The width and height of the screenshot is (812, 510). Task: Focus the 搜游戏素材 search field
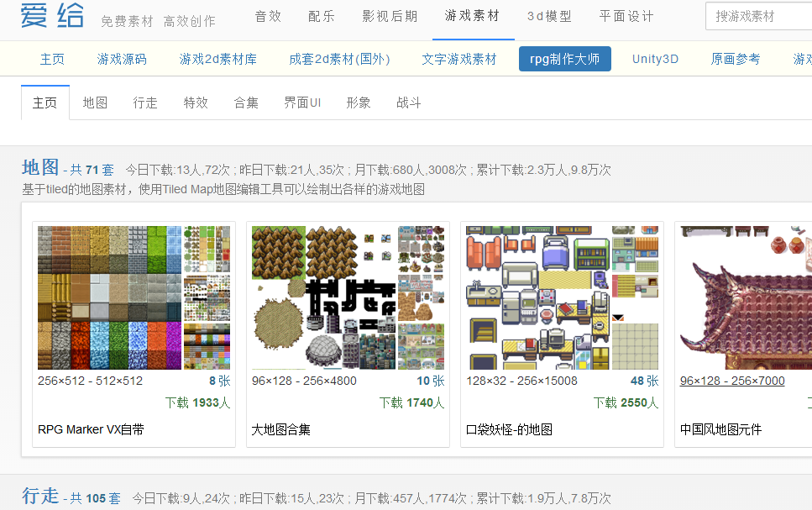point(758,17)
